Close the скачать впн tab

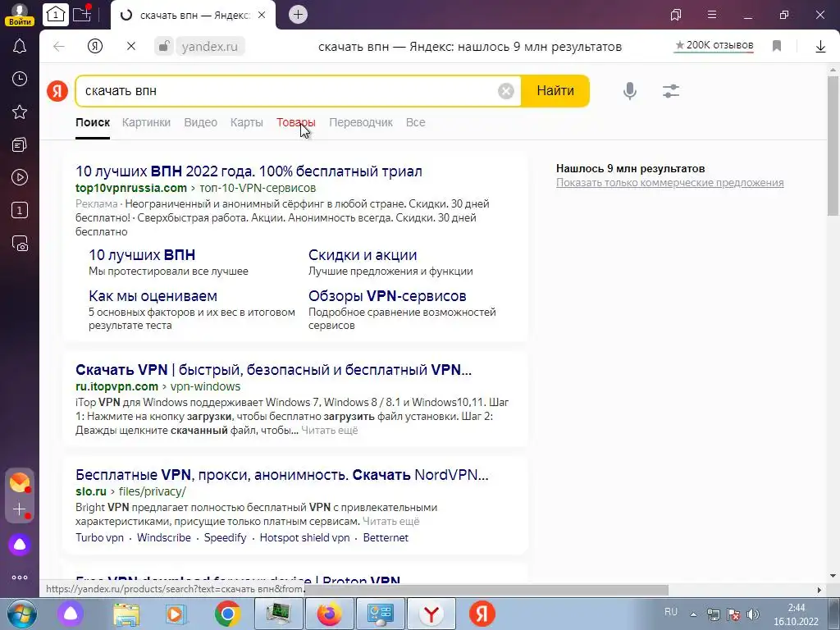coord(262,15)
